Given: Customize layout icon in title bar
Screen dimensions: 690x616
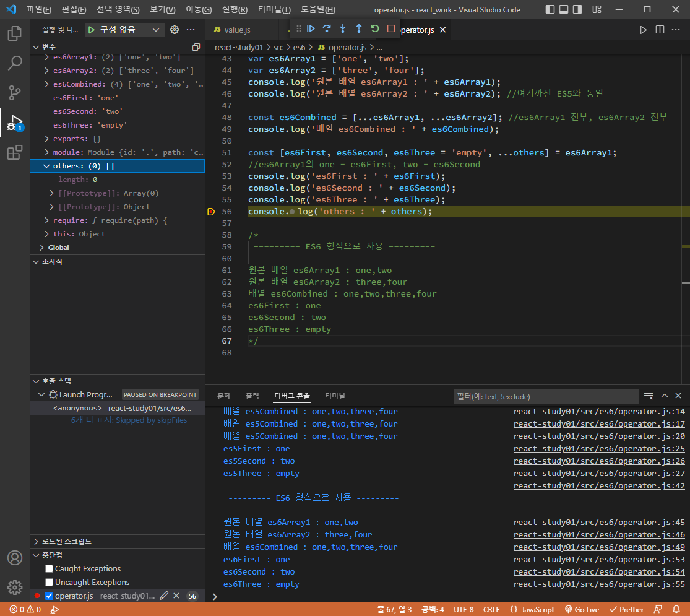Looking at the screenshot, I should [597, 9].
